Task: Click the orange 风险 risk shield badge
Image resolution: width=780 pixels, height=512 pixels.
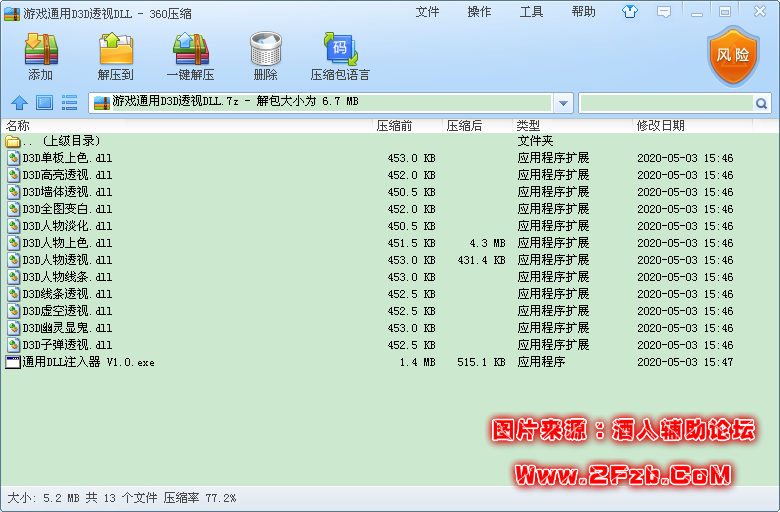Action: [733, 57]
